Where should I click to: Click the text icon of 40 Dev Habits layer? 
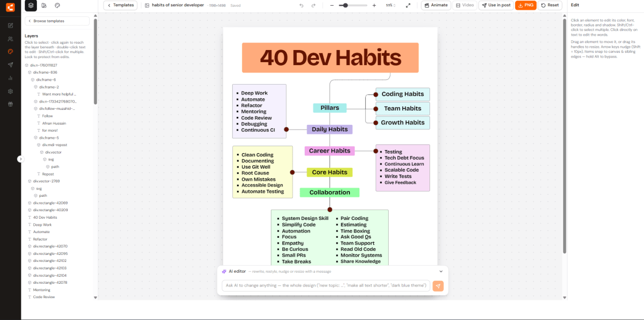click(x=29, y=217)
